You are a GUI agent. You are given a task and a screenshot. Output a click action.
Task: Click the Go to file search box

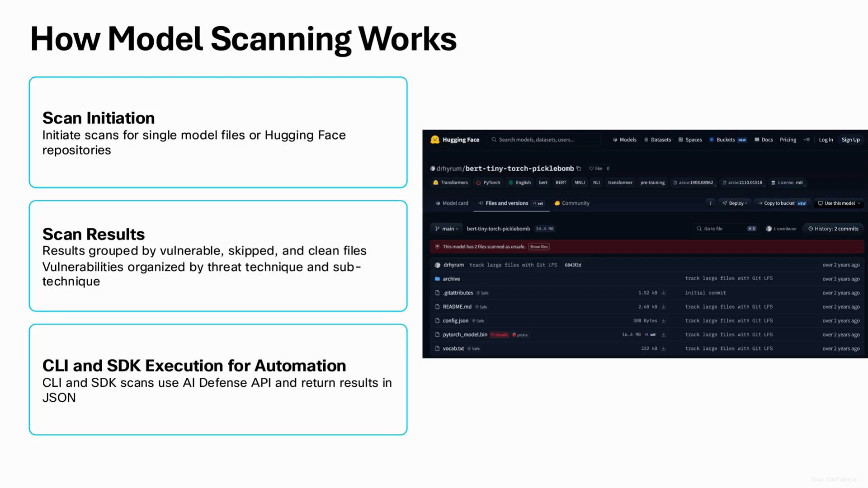[x=726, y=229]
